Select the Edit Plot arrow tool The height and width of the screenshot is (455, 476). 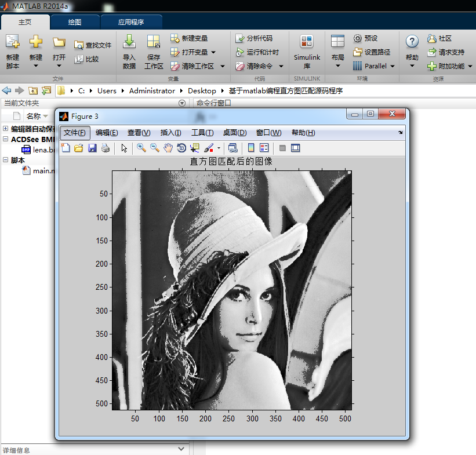click(124, 148)
